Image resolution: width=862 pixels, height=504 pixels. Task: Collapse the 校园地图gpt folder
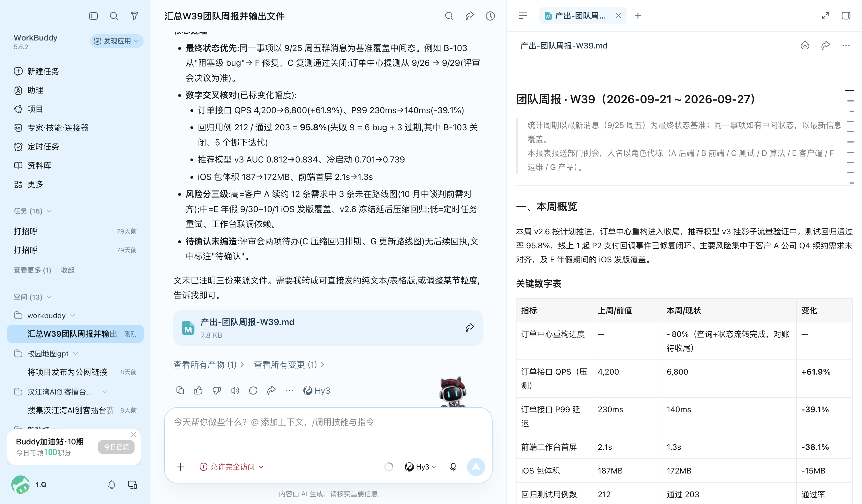pos(46,353)
